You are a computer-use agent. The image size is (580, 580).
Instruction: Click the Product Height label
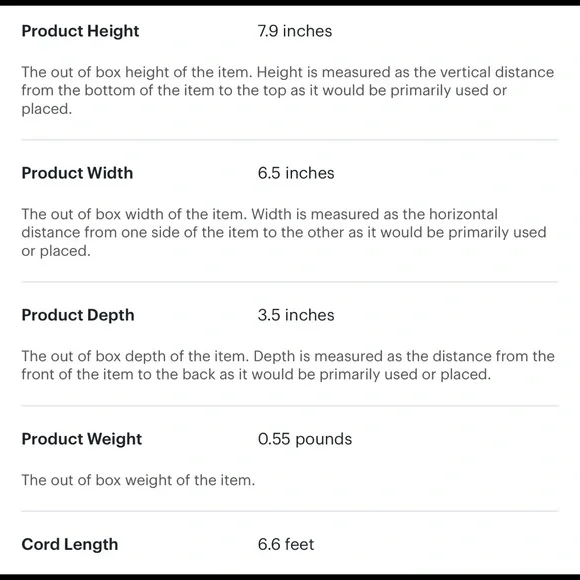[x=80, y=31]
